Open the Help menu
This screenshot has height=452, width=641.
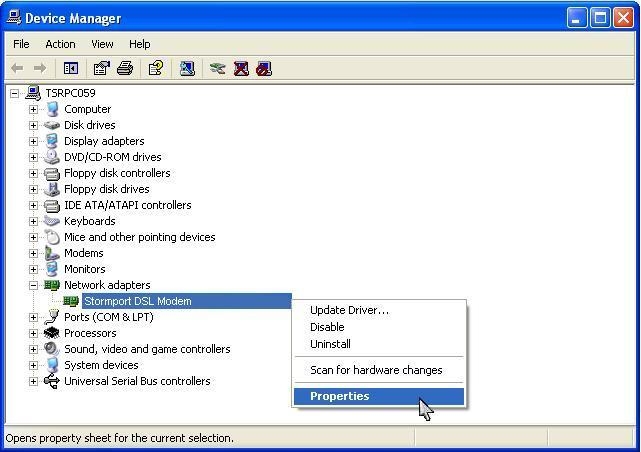tap(139, 44)
